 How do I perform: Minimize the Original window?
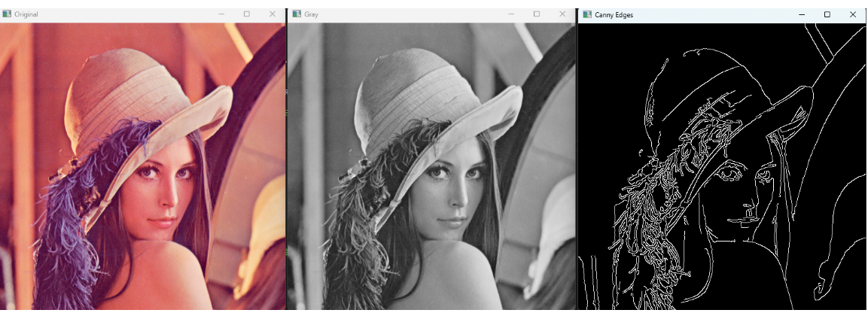click(221, 14)
